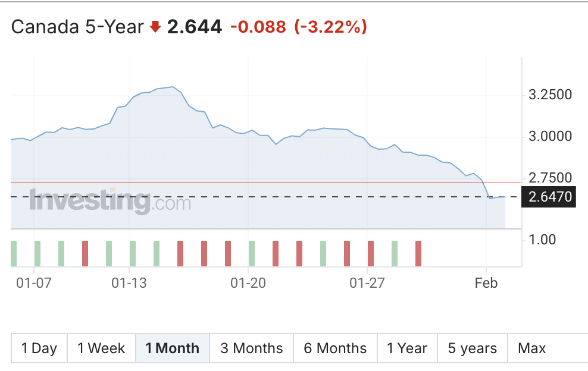Choose the 6 Months timeframe

tap(335, 348)
